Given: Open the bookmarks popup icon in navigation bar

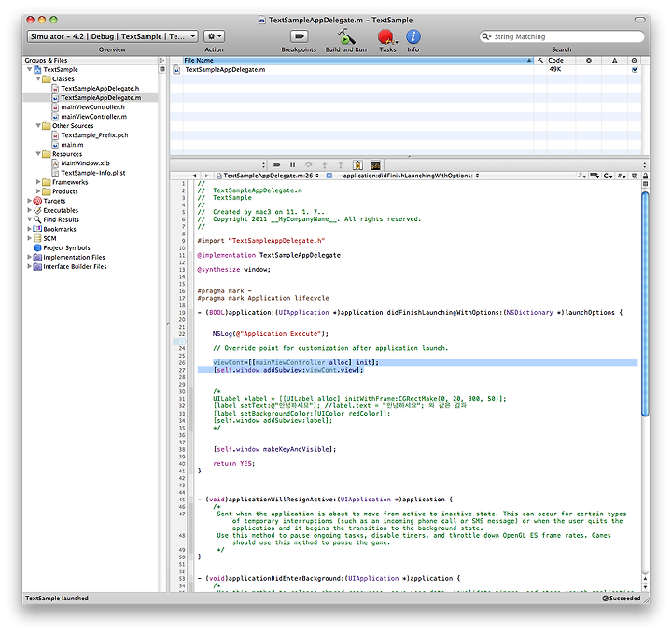Looking at the screenshot, I should pyautogui.click(x=581, y=176).
